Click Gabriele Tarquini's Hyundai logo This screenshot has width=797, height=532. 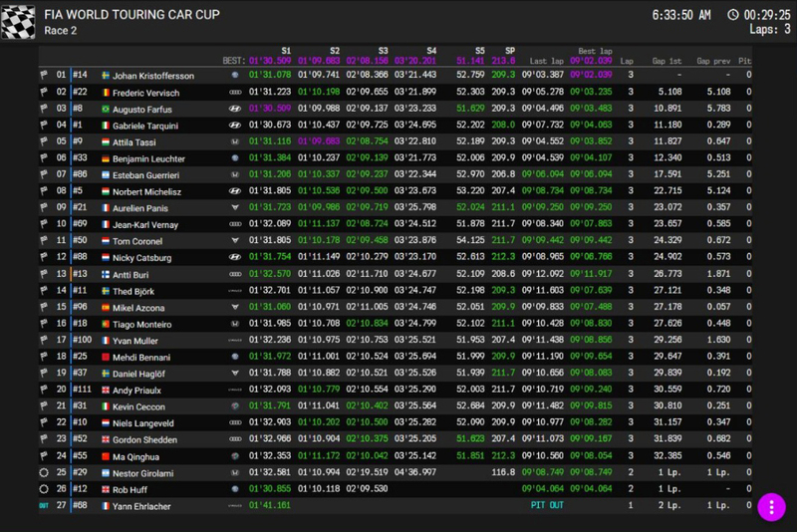click(235, 125)
